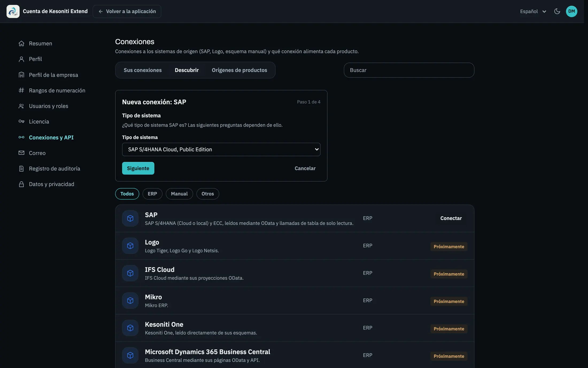588x368 pixels.
Task: Toggle dark mode moon icon
Action: 557,11
